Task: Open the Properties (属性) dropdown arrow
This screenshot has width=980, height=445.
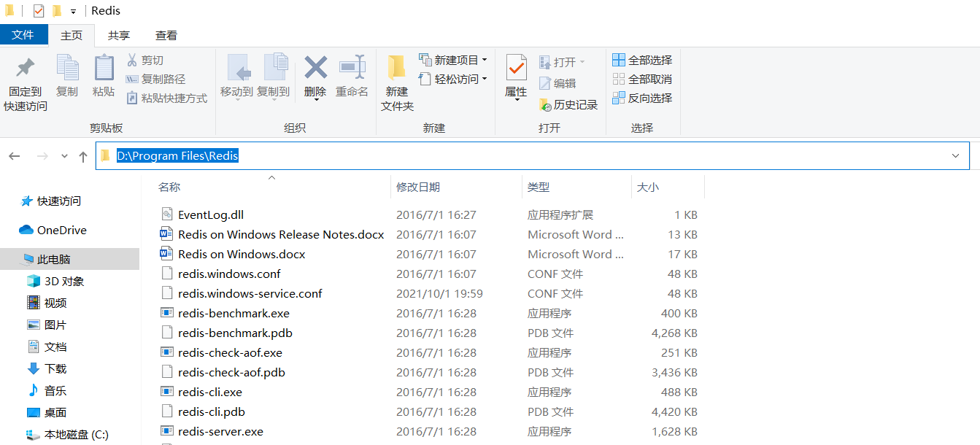Action: pos(517,99)
